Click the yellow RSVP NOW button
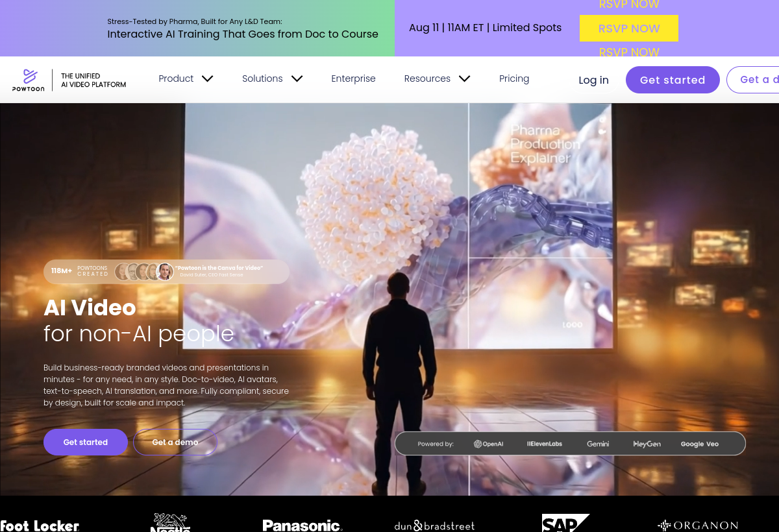 tap(629, 29)
